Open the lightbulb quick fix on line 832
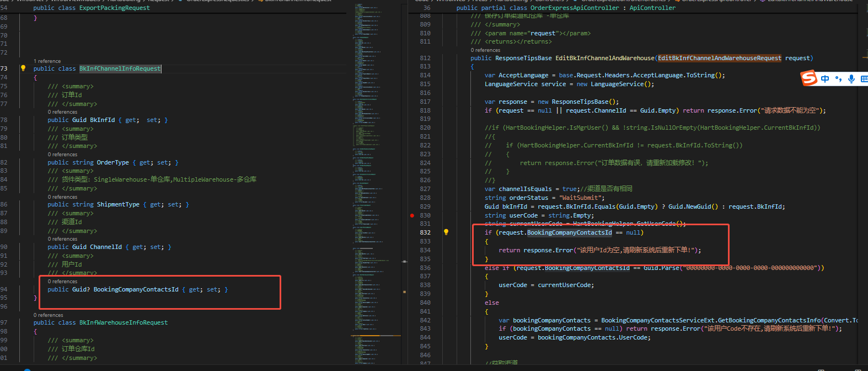This screenshot has height=371, width=868. (x=446, y=232)
